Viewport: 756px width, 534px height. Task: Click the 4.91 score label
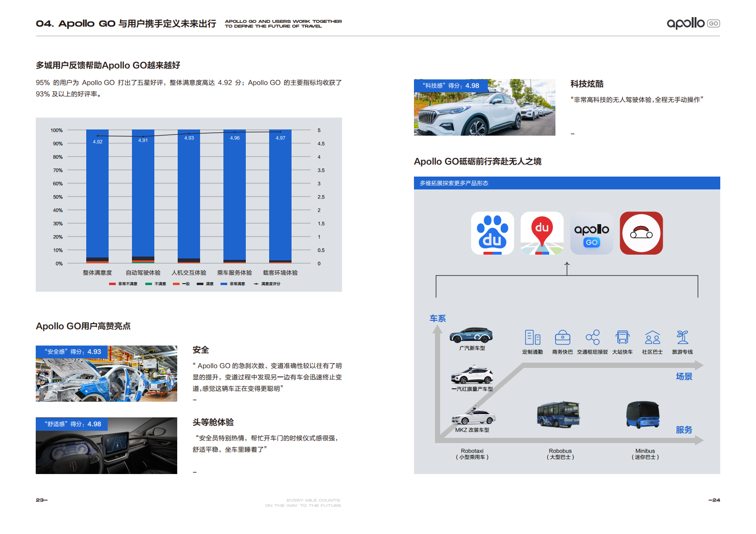[143, 140]
